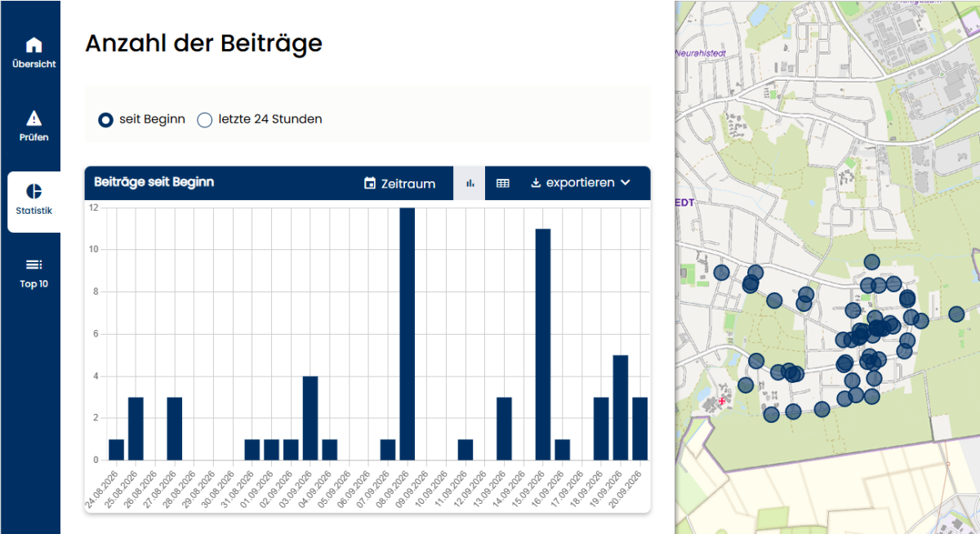
Task: Click the map marker beside the red cross symbol
Action: tap(746, 385)
